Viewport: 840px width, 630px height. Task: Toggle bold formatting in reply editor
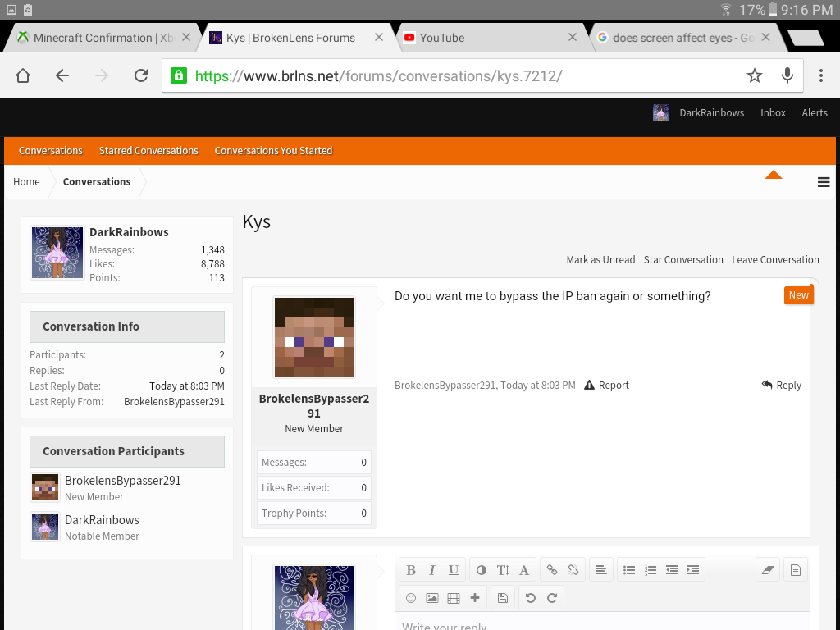(411, 570)
